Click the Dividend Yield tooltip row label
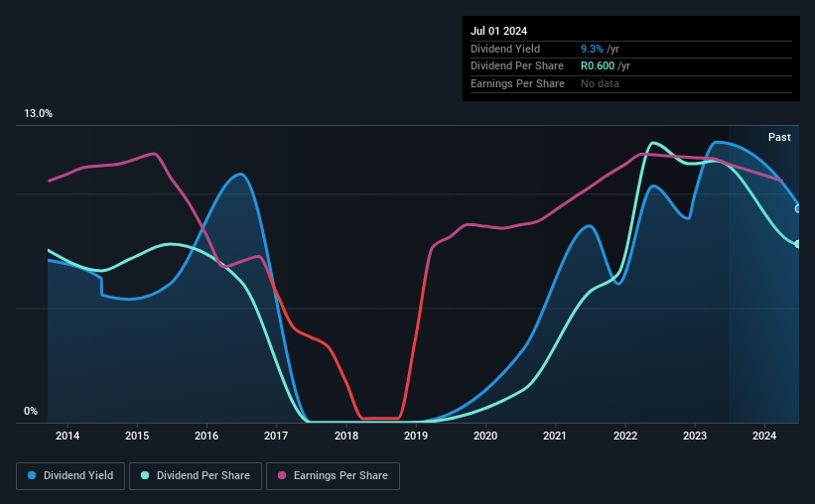Screen dimensions: 815x504 click(505, 49)
